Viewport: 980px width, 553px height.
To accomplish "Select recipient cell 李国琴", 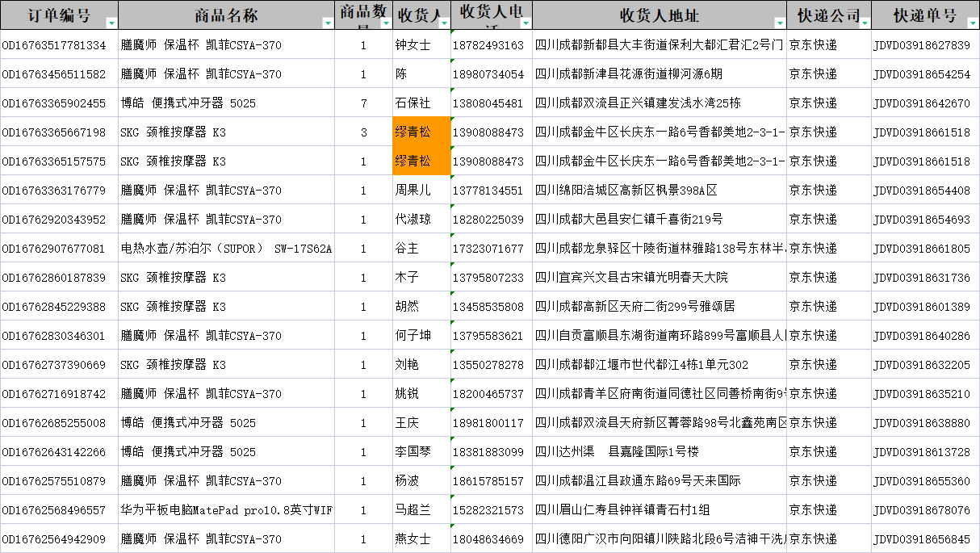I will [421, 451].
